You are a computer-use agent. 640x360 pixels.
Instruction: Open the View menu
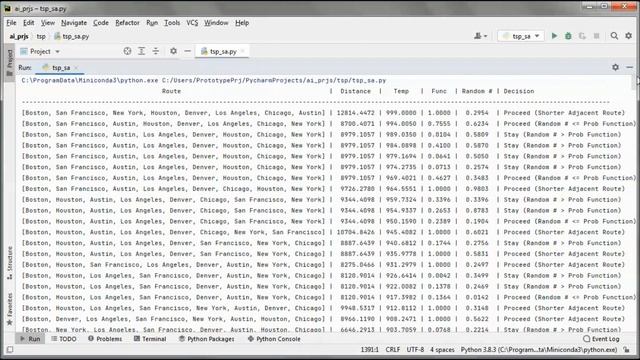coord(48,23)
